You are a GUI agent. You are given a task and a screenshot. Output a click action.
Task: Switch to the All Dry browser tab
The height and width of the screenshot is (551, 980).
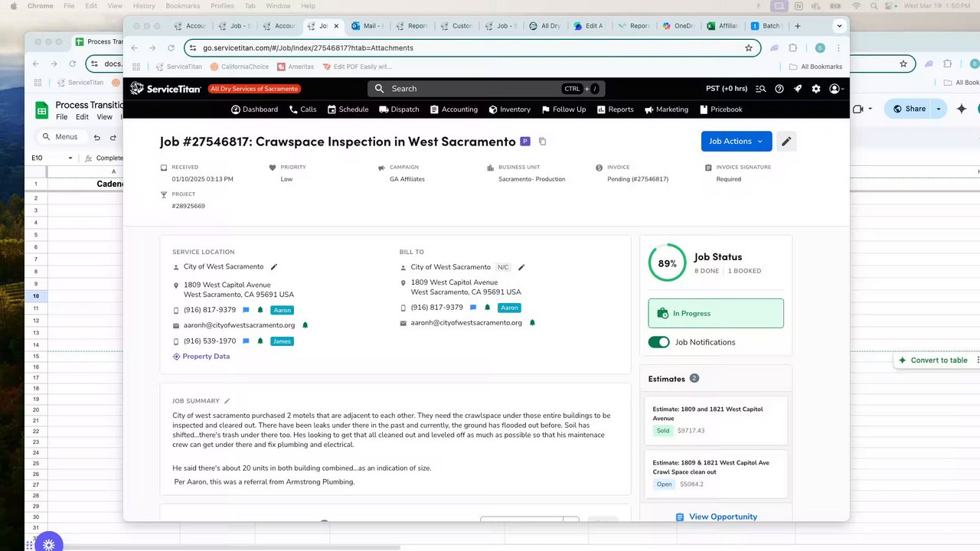(545, 26)
